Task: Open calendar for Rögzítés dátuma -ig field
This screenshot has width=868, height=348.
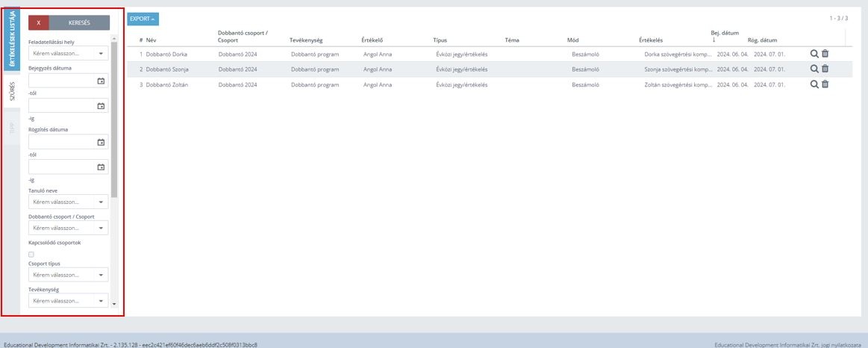Action: click(x=101, y=167)
